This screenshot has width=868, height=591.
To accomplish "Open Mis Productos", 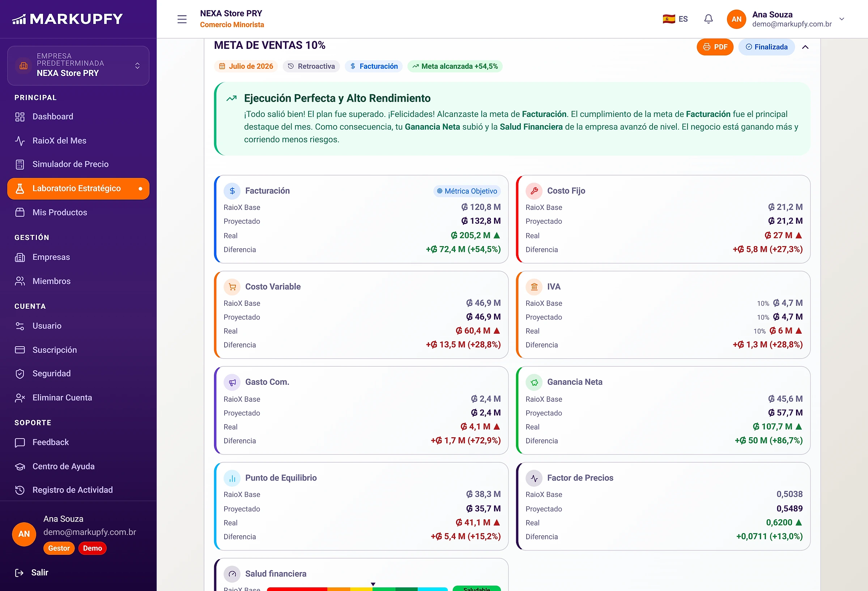I will 78,212.
